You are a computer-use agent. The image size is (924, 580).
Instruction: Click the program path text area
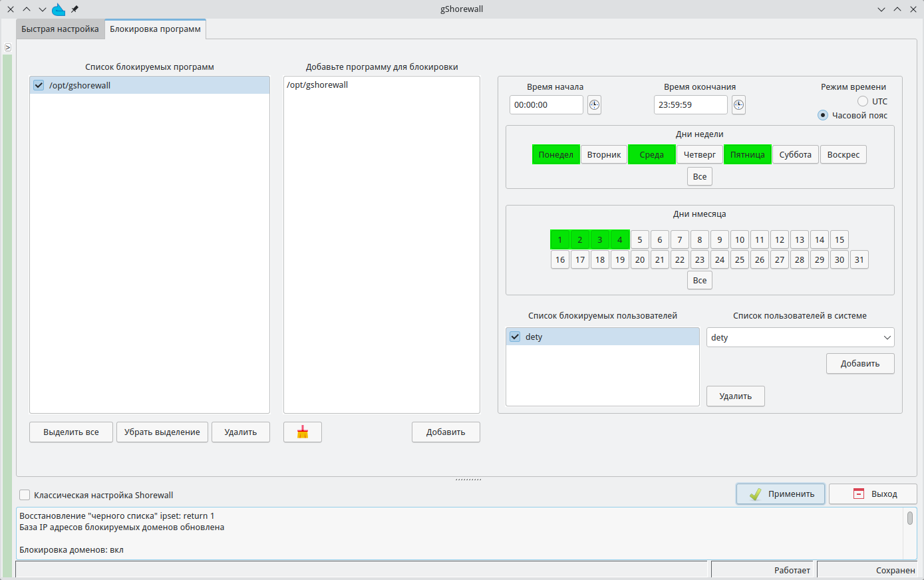(382, 245)
